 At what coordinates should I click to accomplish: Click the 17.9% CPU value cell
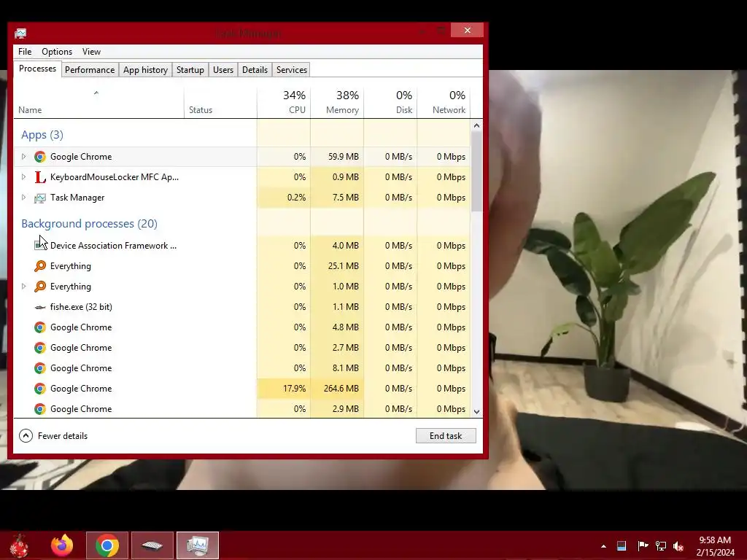[284, 389]
